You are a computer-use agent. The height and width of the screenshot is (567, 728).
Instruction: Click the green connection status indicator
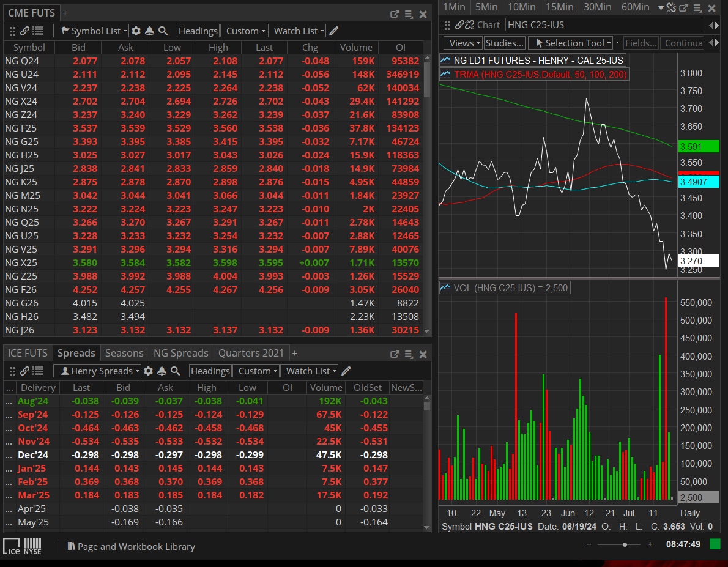(715, 544)
